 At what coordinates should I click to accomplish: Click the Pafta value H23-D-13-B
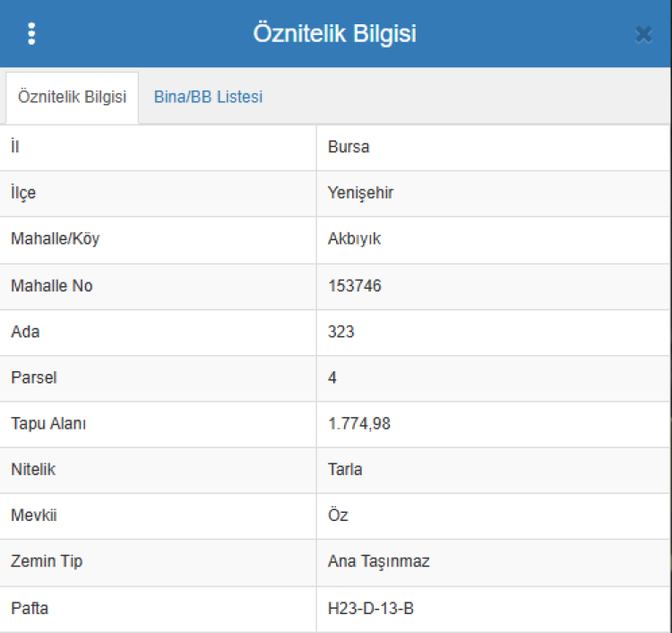[x=370, y=609]
